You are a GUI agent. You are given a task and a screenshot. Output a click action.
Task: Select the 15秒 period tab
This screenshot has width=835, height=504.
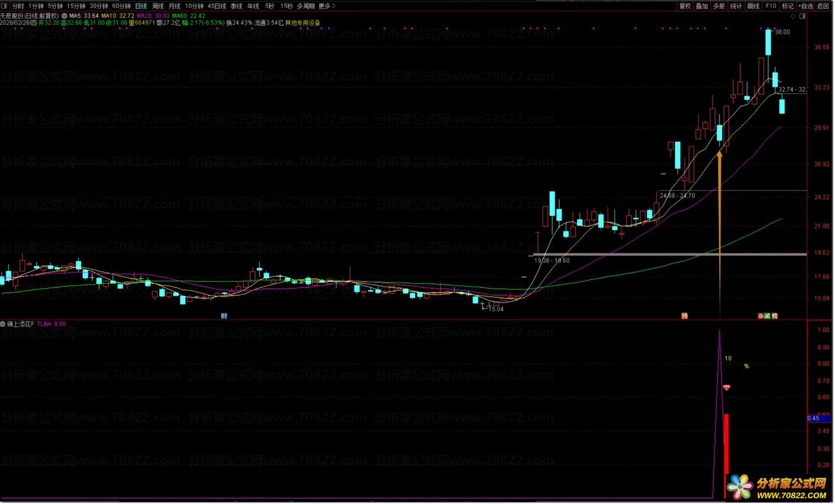pyautogui.click(x=286, y=6)
